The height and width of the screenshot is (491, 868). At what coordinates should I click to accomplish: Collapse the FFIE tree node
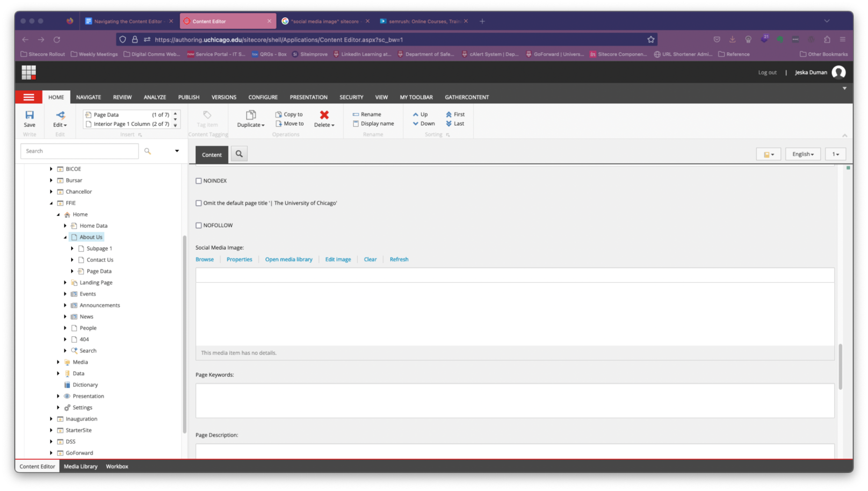point(51,203)
